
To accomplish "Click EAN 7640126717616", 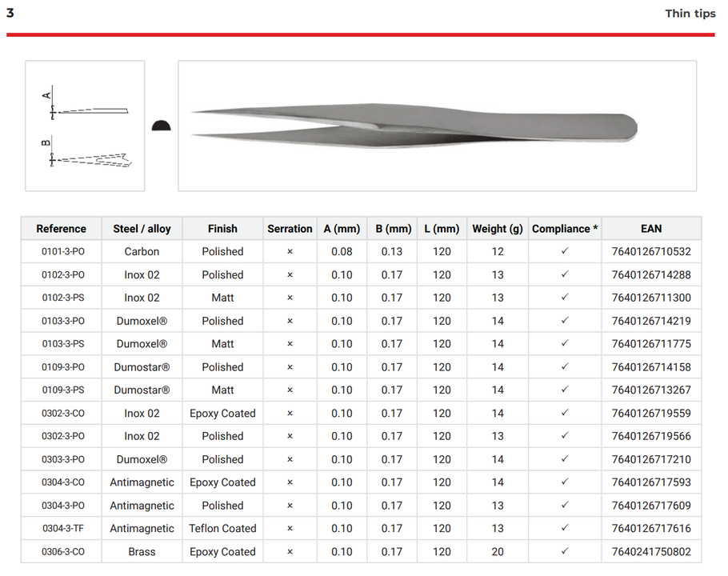I will click(651, 529).
